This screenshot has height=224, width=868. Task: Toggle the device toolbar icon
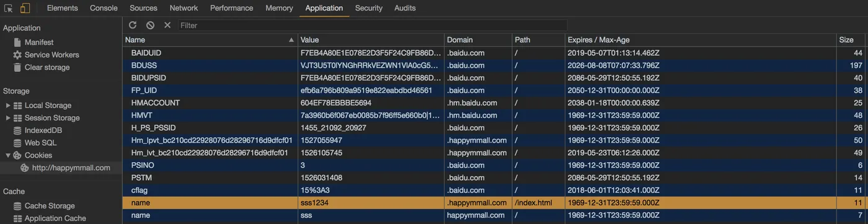25,8
